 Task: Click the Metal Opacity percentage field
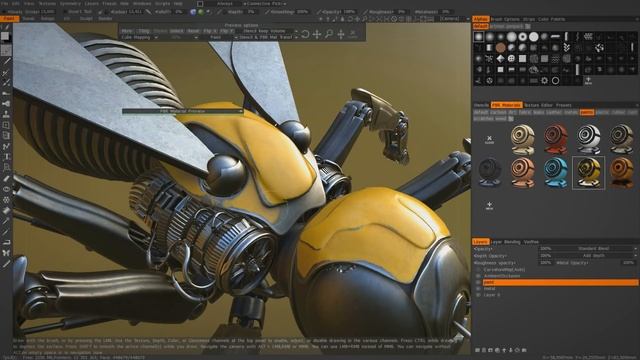click(629, 263)
